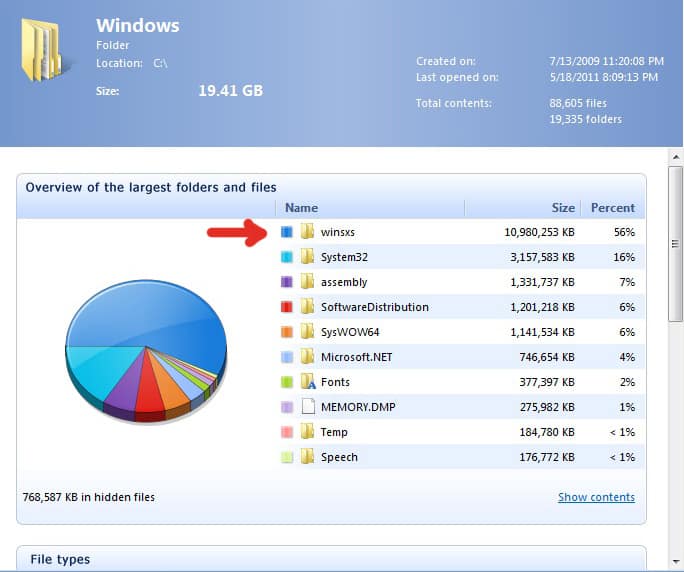Click the vertical scrollbar down arrow
This screenshot has height=572, width=684.
(x=676, y=563)
